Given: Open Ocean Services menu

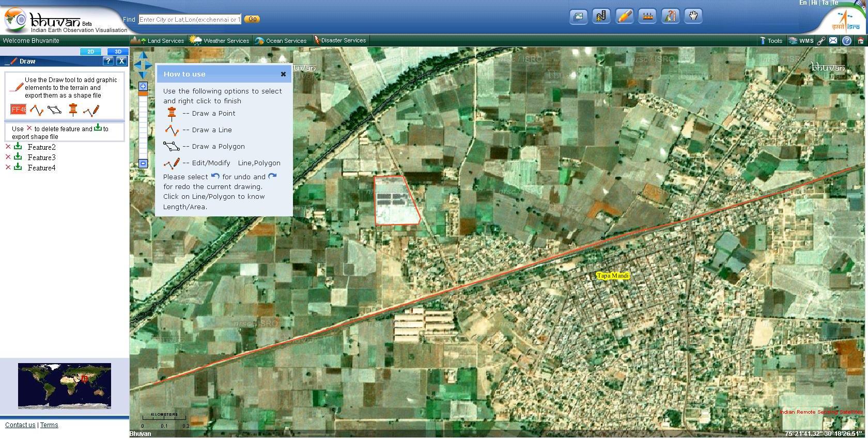Looking at the screenshot, I should (281, 40).
